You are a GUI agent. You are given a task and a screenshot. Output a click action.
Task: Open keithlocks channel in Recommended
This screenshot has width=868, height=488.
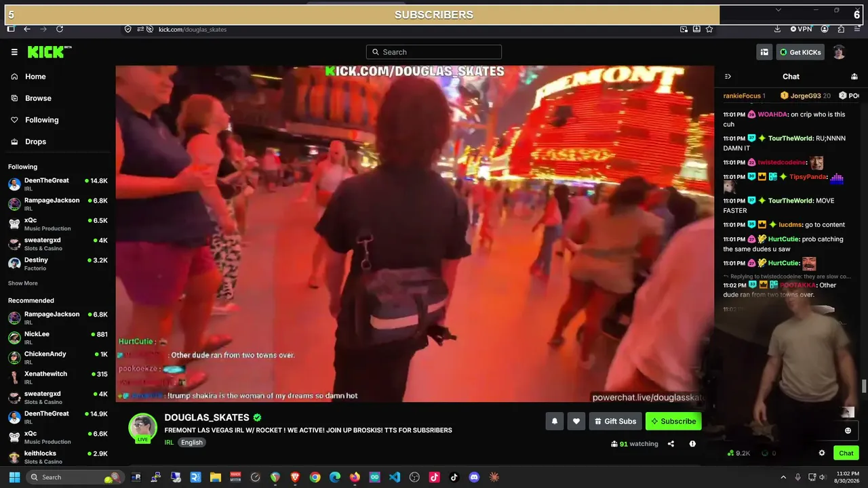58,457
